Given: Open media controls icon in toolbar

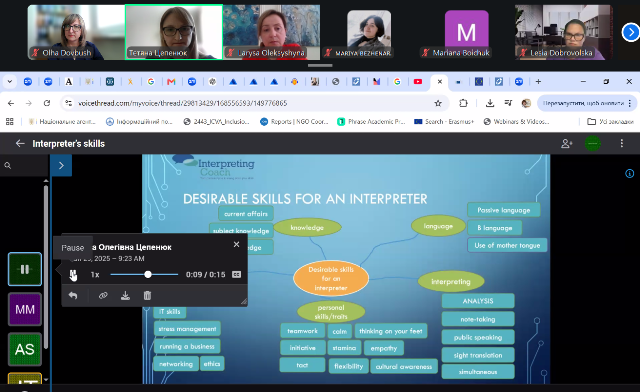Looking at the screenshot, I should point(508,103).
